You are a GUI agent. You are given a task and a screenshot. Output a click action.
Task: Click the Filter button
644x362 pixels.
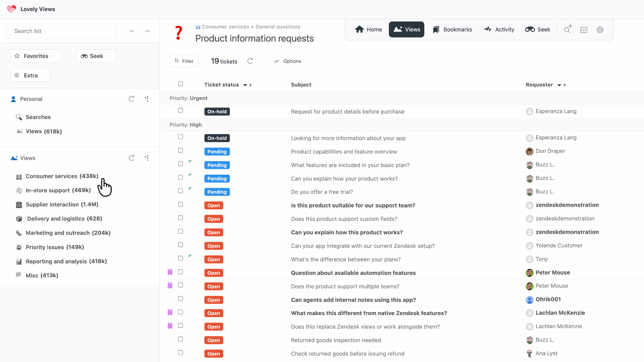(x=184, y=61)
